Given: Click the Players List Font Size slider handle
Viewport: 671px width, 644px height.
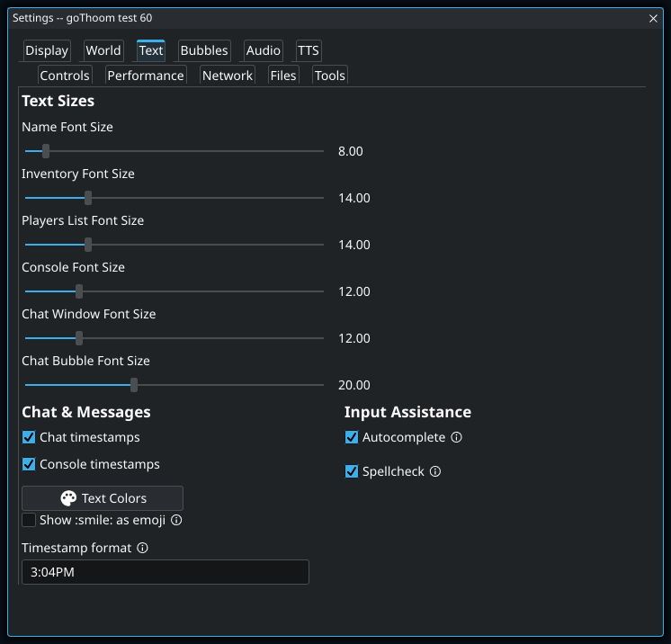Looking at the screenshot, I should pyautogui.click(x=88, y=245).
